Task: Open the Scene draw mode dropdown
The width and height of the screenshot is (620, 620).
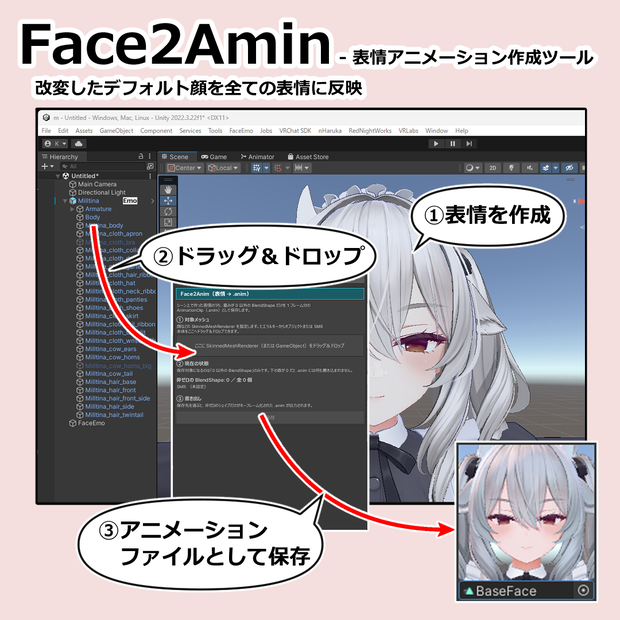Action: point(473,168)
